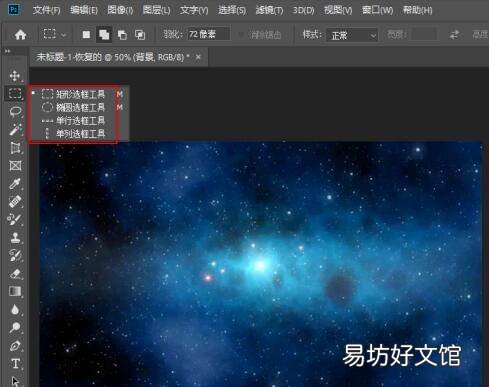Select the Lasso tool

(15, 111)
